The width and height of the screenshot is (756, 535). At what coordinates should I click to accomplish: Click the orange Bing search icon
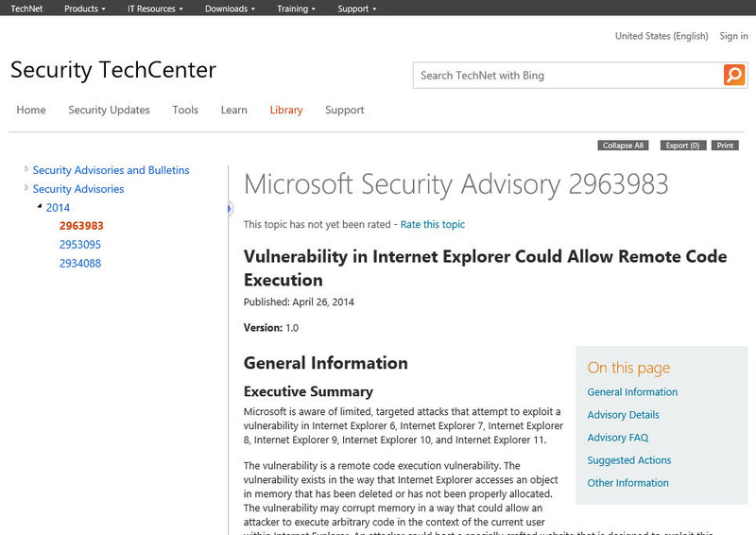click(734, 76)
